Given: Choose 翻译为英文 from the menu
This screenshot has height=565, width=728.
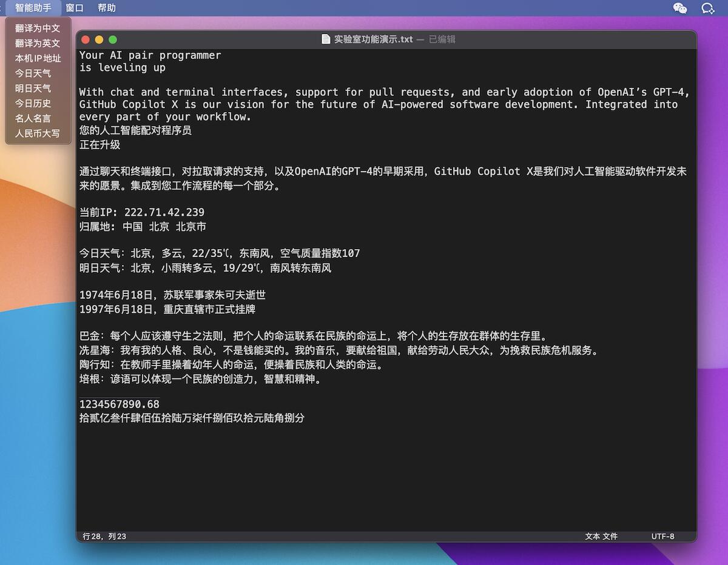Looking at the screenshot, I should (38, 43).
